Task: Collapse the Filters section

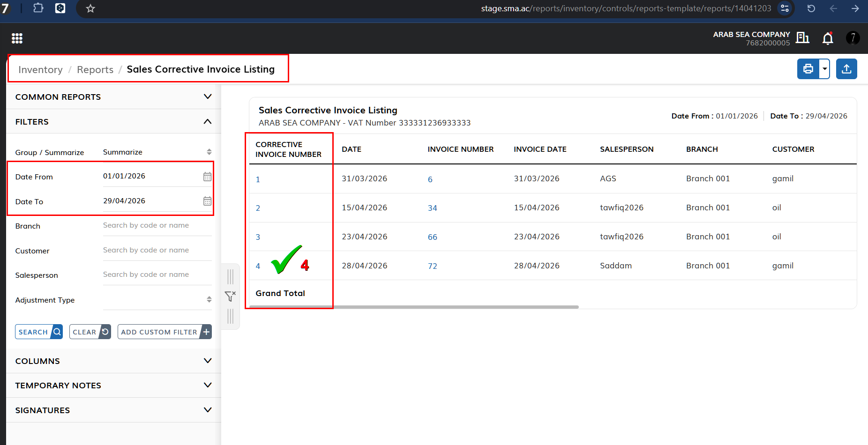Action: (x=113, y=122)
